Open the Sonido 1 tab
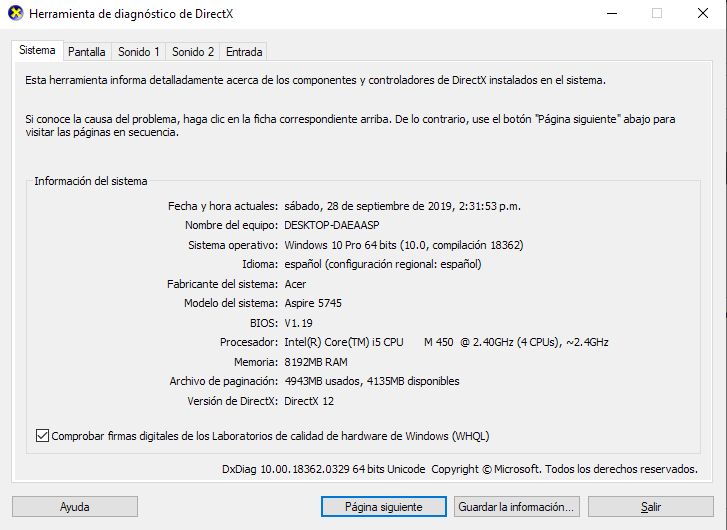727x530 pixels. click(x=139, y=51)
